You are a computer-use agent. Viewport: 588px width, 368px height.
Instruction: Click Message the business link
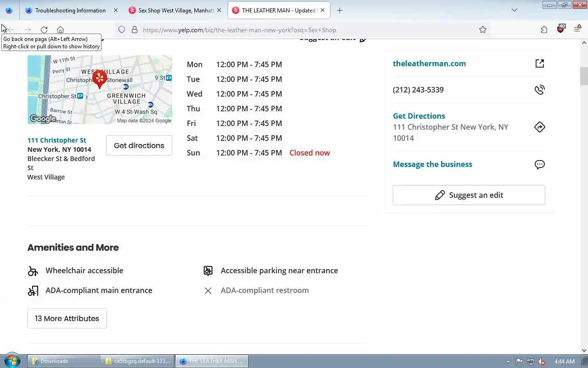[432, 164]
